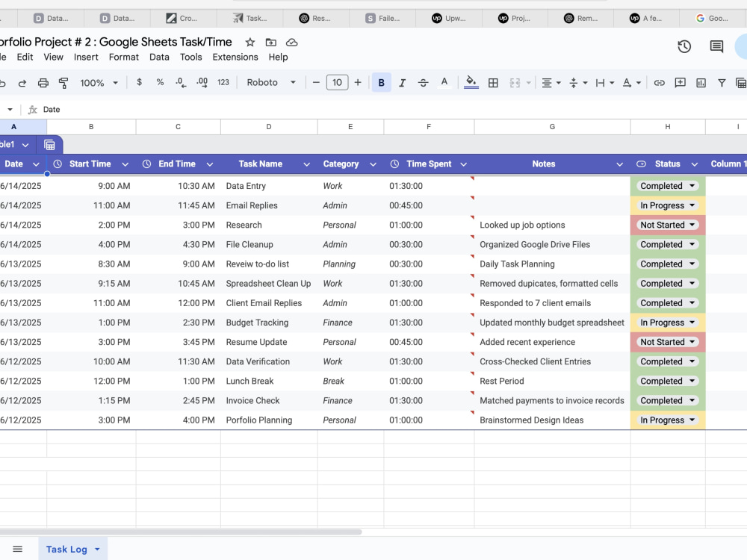Open text rotation options
Image resolution: width=747 pixels, height=560 pixels.
pos(632,83)
